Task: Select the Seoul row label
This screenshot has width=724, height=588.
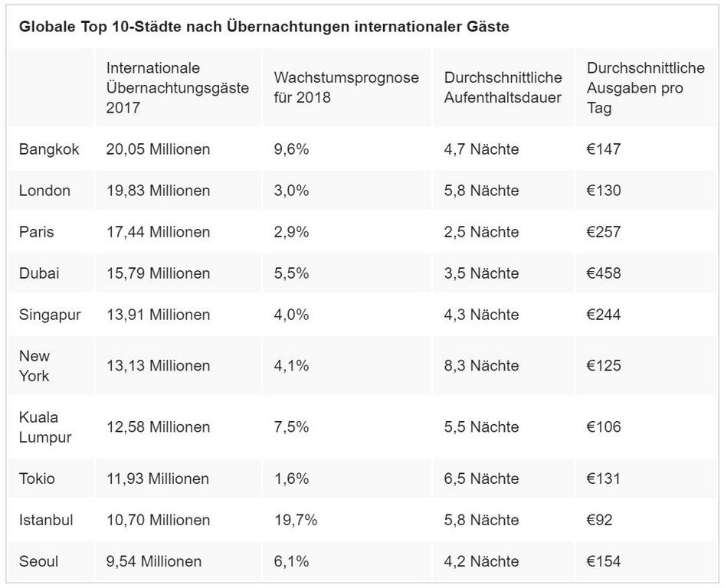Action: [x=39, y=561]
